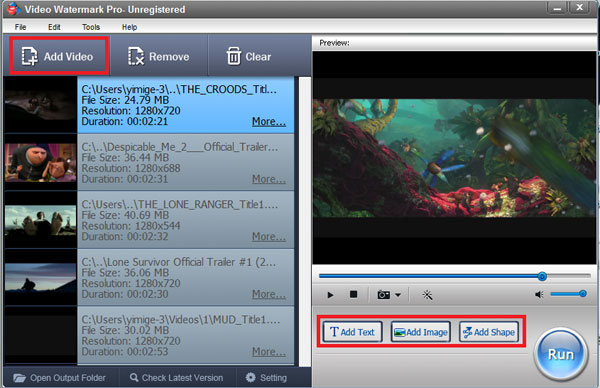Click the preview seek bar handle
600x388 pixels.
[542, 276]
